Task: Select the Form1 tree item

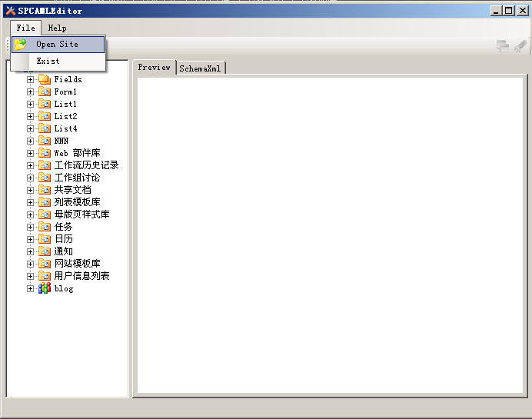Action: click(x=65, y=92)
